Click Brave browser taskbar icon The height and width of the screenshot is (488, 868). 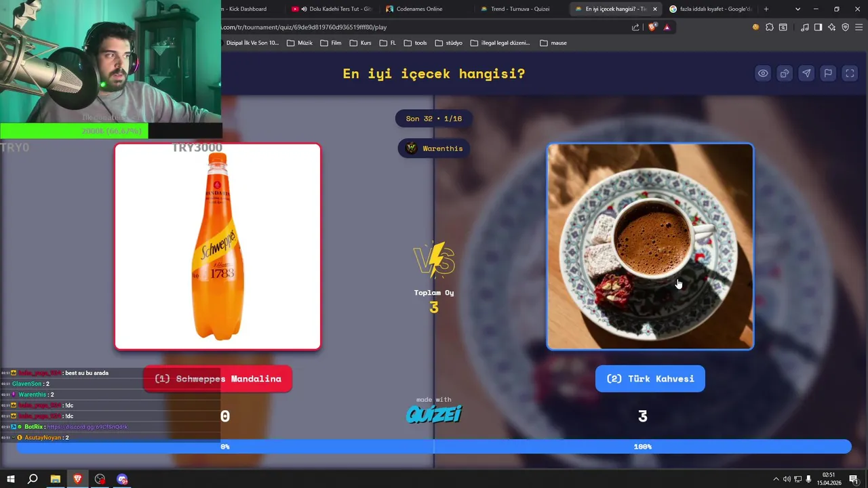tap(77, 479)
